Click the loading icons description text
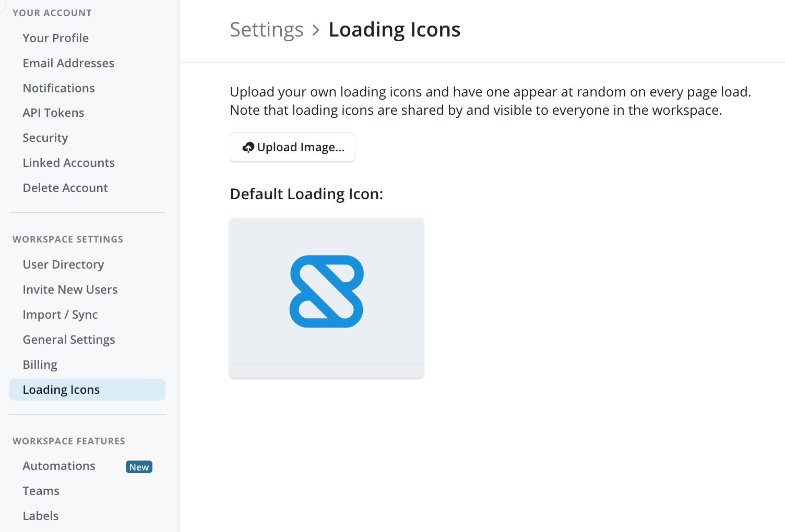785x532 pixels. click(x=491, y=101)
